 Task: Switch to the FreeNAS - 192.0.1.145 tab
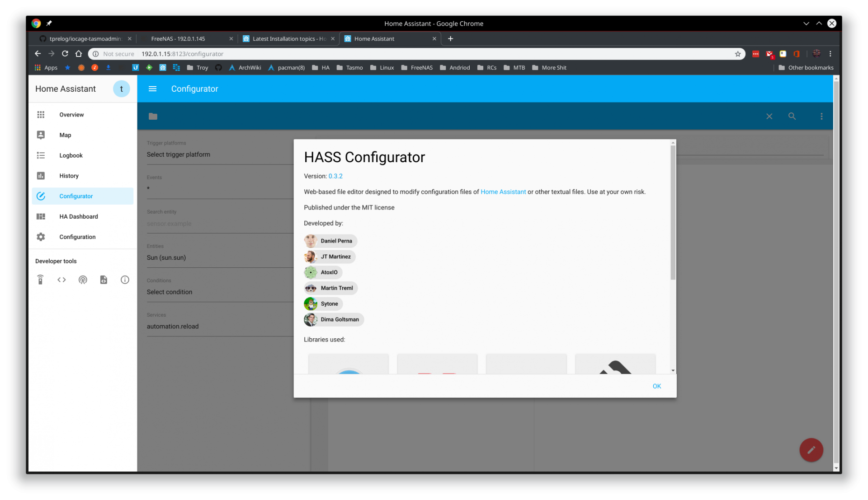coord(186,39)
